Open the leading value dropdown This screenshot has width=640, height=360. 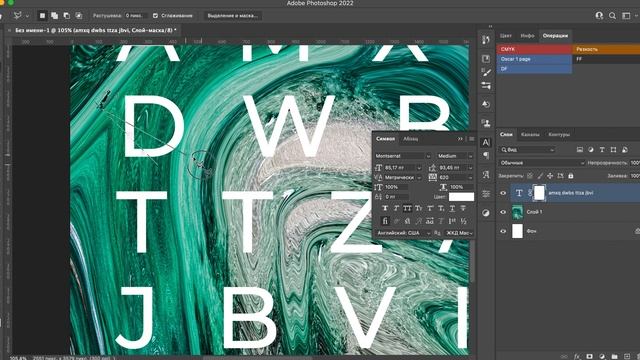[x=470, y=168]
